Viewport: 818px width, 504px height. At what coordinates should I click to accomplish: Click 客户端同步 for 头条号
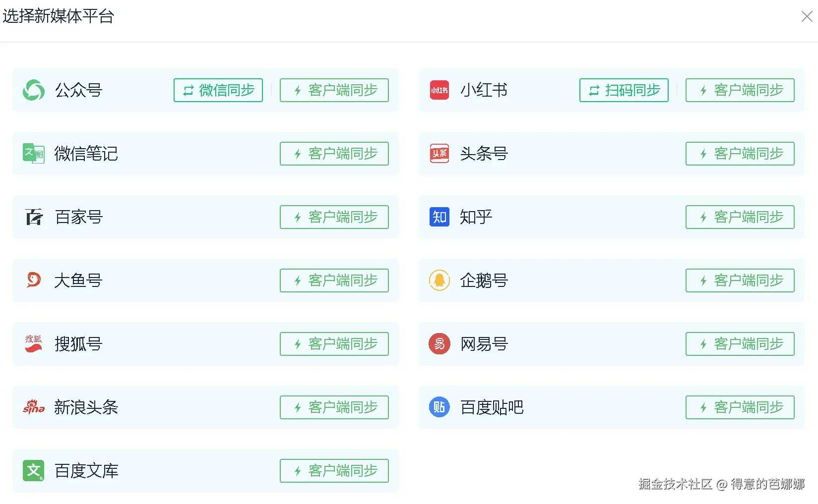coord(740,154)
